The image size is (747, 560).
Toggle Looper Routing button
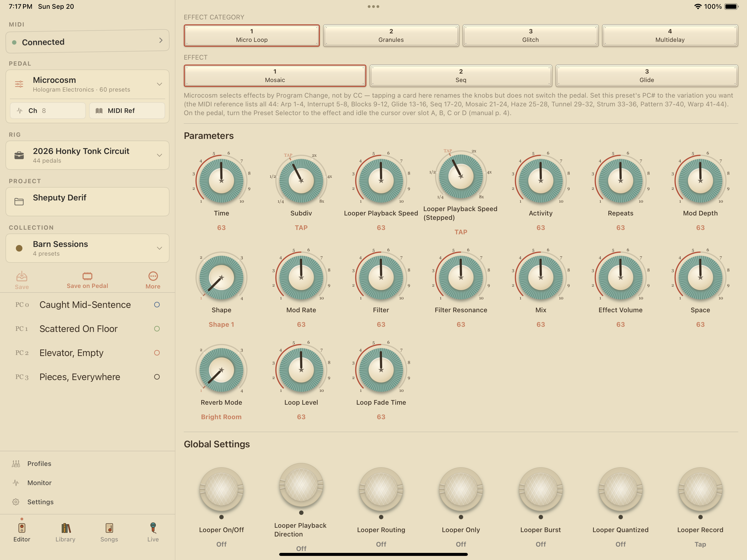point(381,489)
